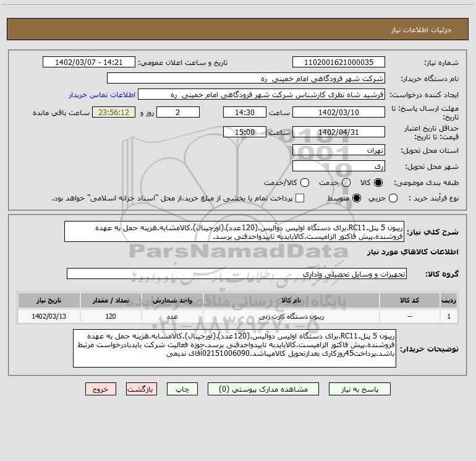
Task: Click the تعداد / مقدار column header
Action: pos(111,300)
